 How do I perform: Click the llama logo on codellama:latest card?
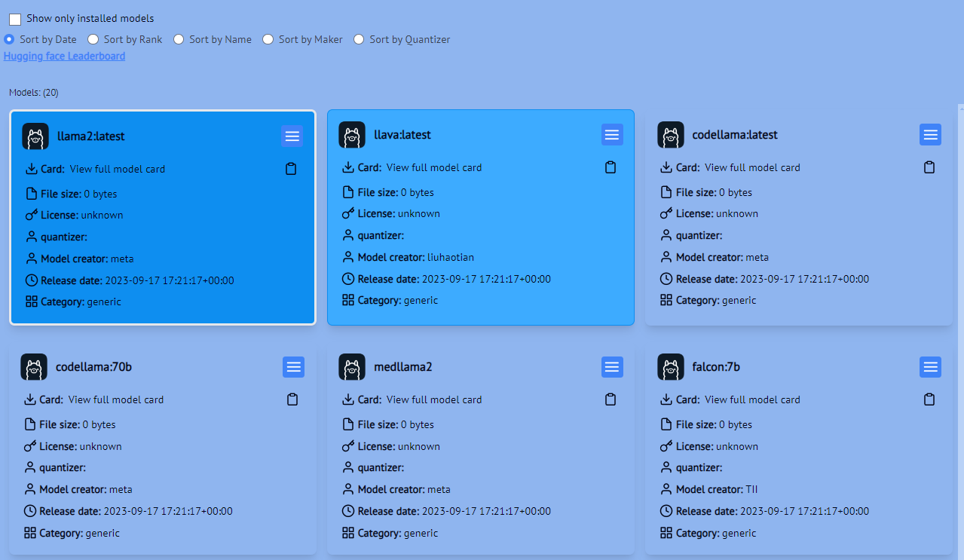(x=671, y=134)
